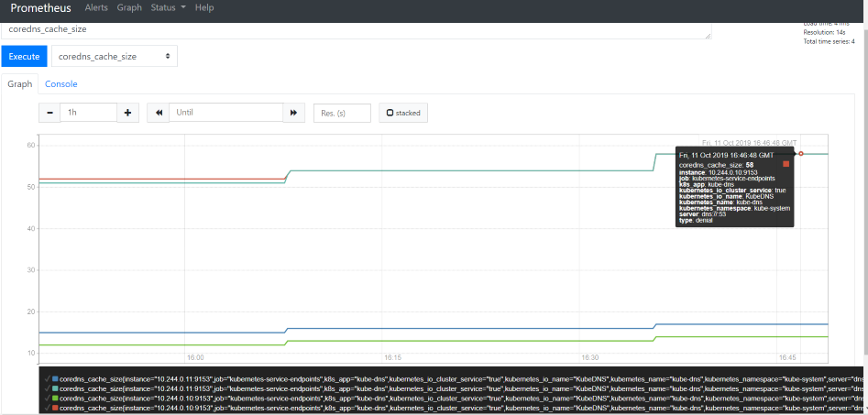This screenshot has height=415, width=868.
Task: Open the coredns_cache_size metric selector
Action: (x=115, y=57)
